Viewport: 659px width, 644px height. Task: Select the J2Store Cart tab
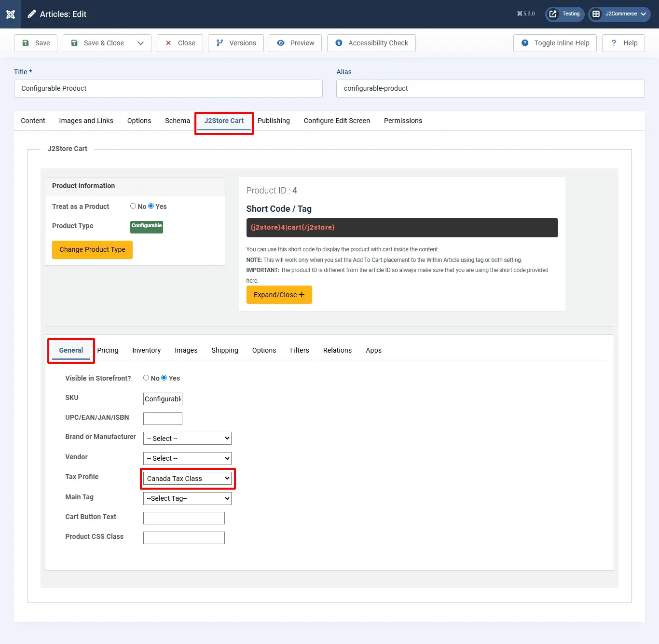point(224,121)
